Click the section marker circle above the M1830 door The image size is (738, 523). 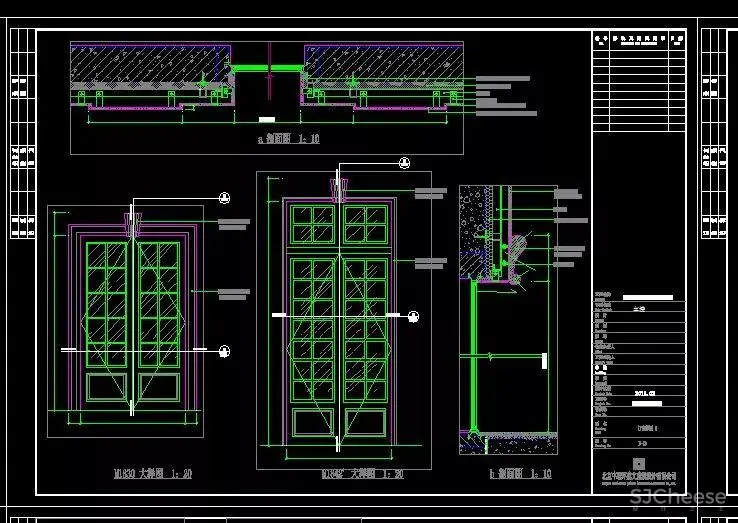225,198
